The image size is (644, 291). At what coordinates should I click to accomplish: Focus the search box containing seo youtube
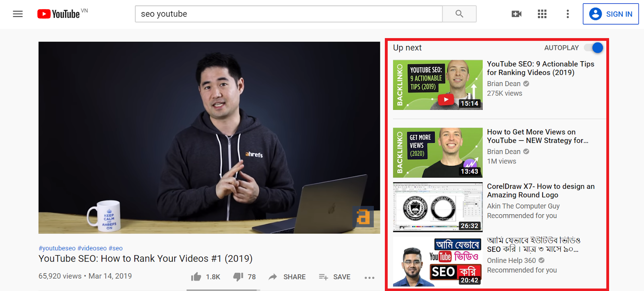[289, 14]
